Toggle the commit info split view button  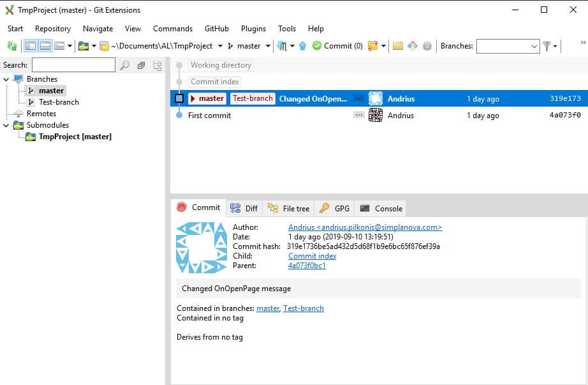45,46
